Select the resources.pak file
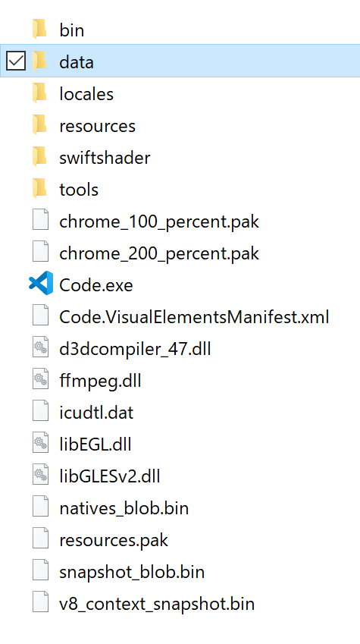This screenshot has height=644, width=360. pos(114,540)
